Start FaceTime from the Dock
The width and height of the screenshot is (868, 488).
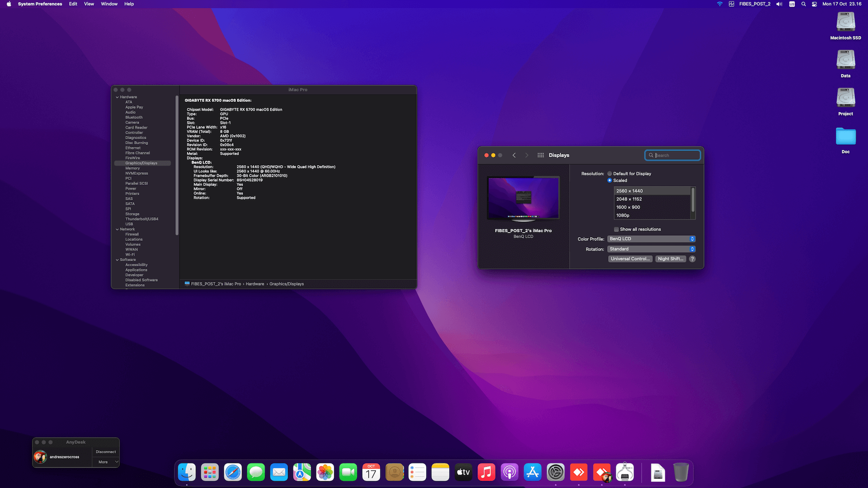click(348, 473)
